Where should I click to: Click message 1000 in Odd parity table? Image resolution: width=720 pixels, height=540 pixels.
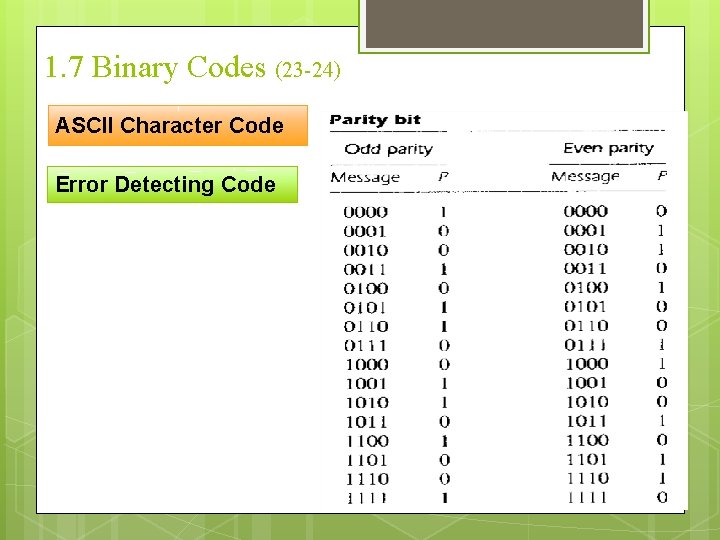coord(367,365)
